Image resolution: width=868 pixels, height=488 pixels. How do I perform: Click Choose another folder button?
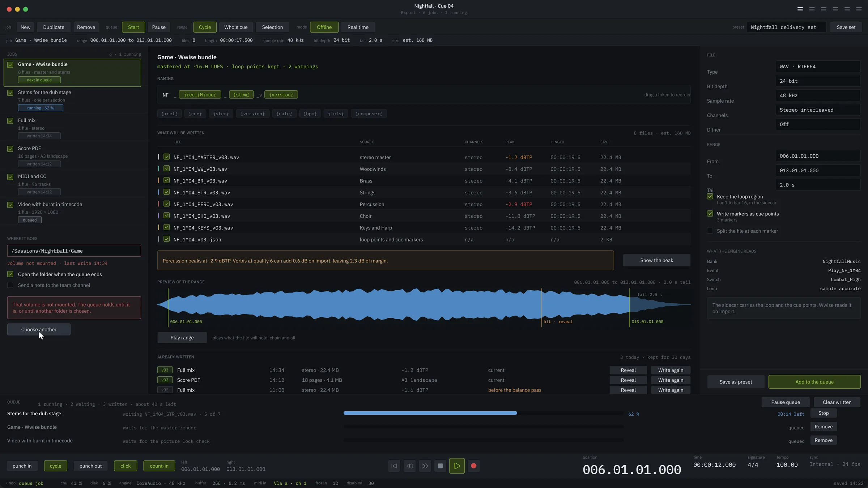tap(39, 329)
